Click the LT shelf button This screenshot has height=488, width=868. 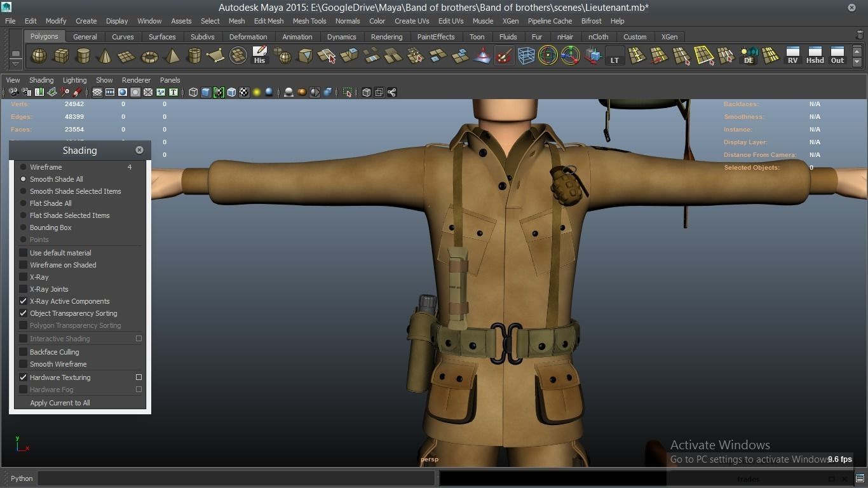click(614, 56)
